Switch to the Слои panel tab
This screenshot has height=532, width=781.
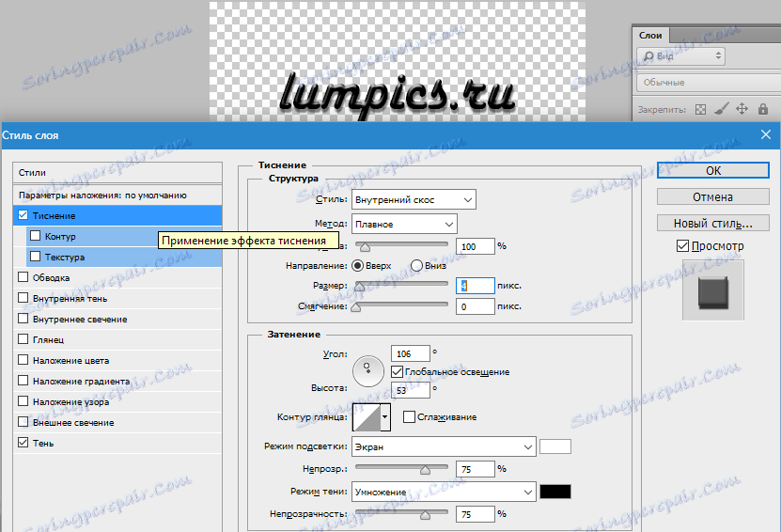tap(650, 36)
